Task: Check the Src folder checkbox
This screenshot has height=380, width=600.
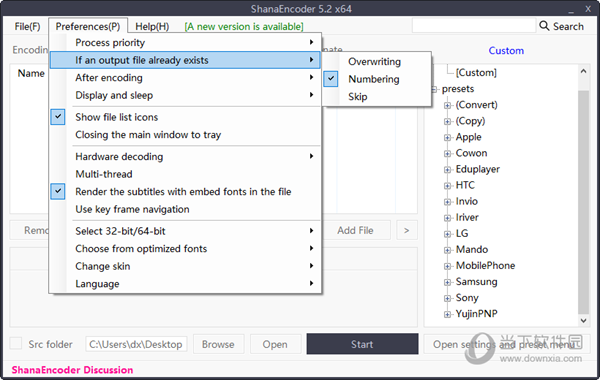Action: click(x=16, y=343)
